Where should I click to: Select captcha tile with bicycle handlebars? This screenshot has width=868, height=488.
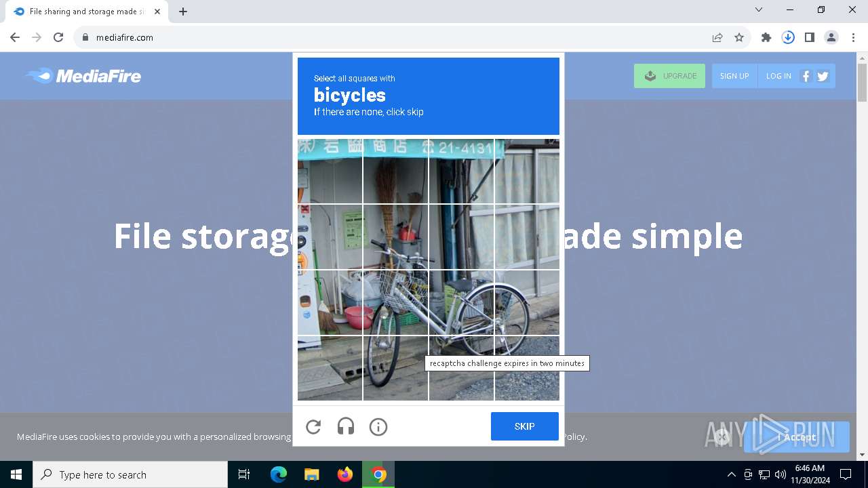(x=395, y=237)
